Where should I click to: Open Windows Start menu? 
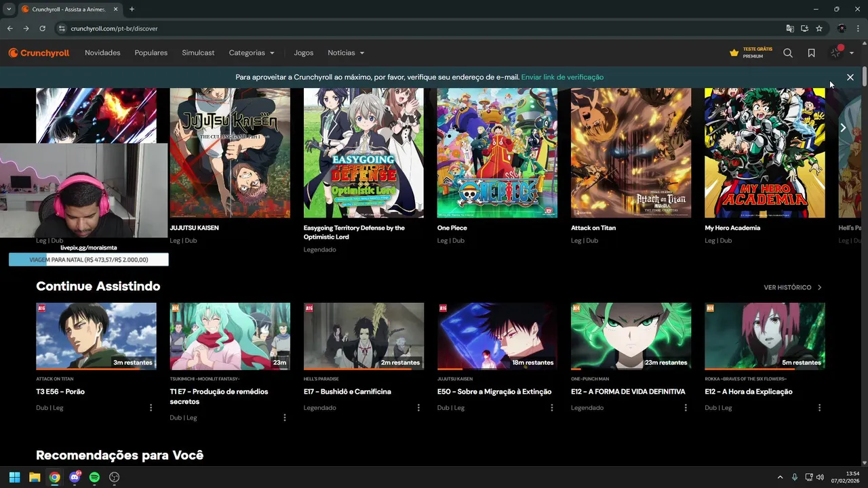point(14,477)
